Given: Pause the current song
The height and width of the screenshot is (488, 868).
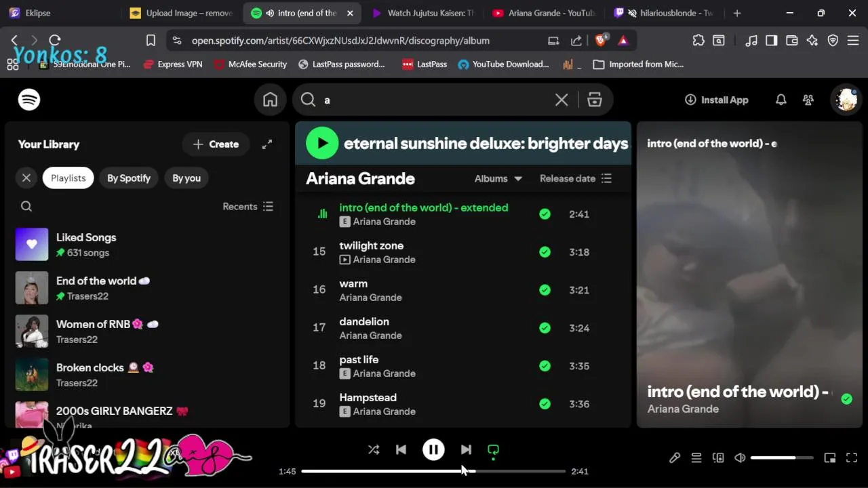Looking at the screenshot, I should pyautogui.click(x=433, y=449).
